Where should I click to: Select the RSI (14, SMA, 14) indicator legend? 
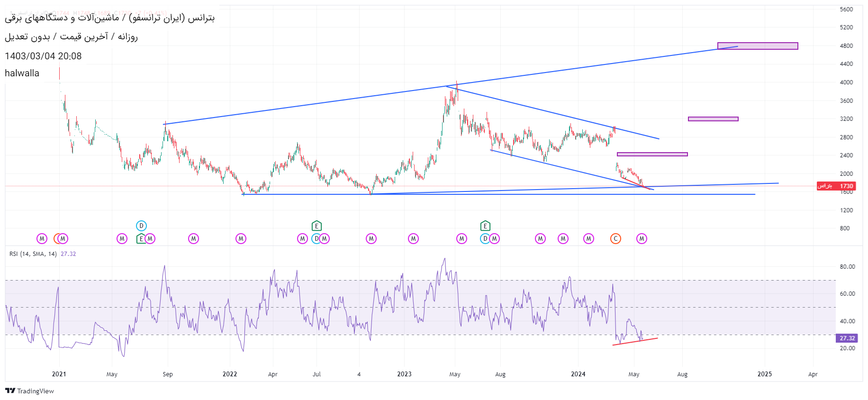click(x=33, y=254)
